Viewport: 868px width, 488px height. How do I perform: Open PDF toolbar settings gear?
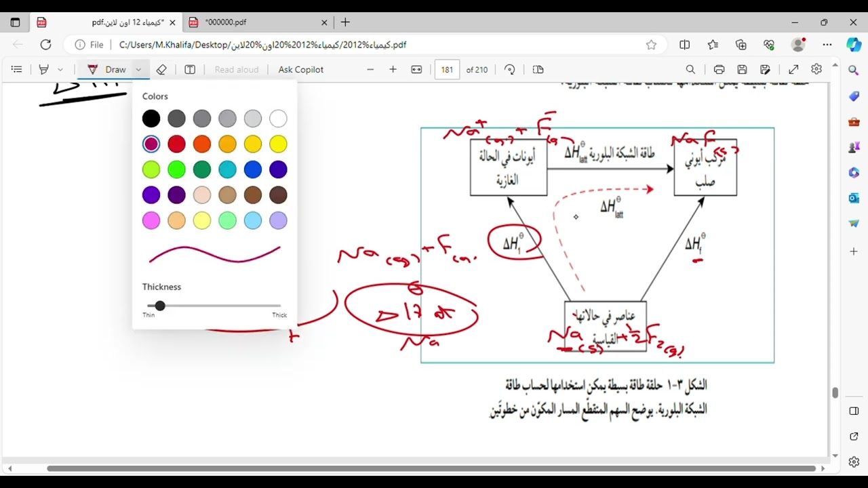(816, 69)
